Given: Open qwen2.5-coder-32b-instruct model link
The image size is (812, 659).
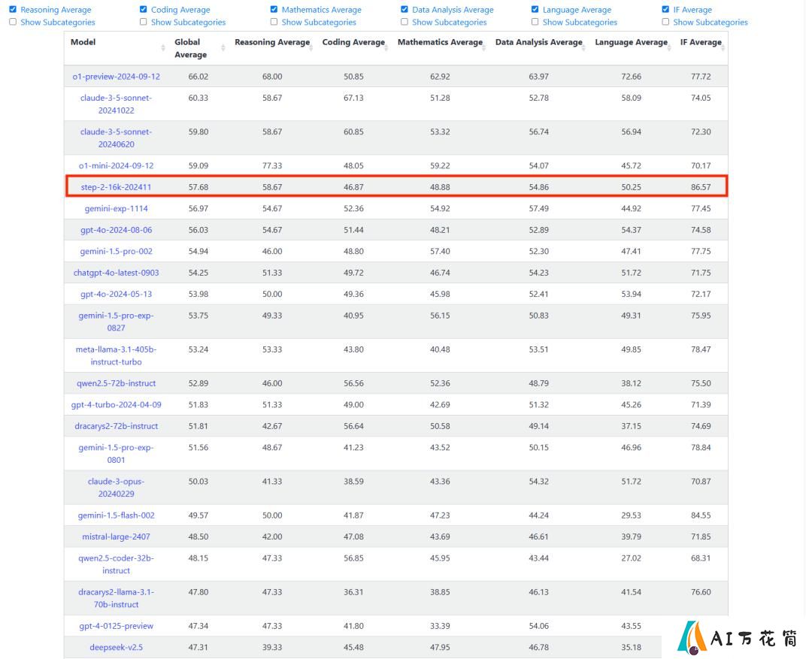Looking at the screenshot, I should (x=116, y=564).
